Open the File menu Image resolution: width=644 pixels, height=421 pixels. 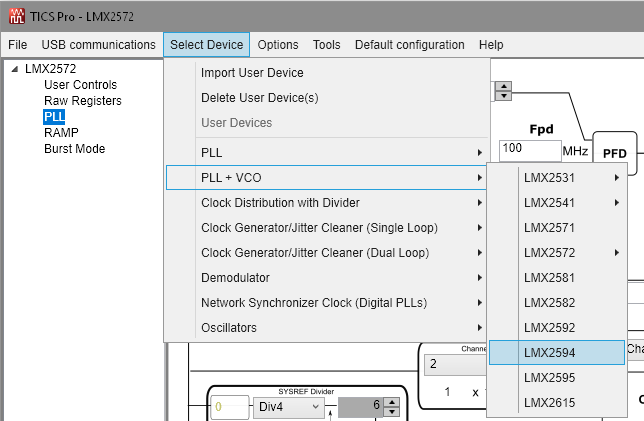pyautogui.click(x=17, y=45)
